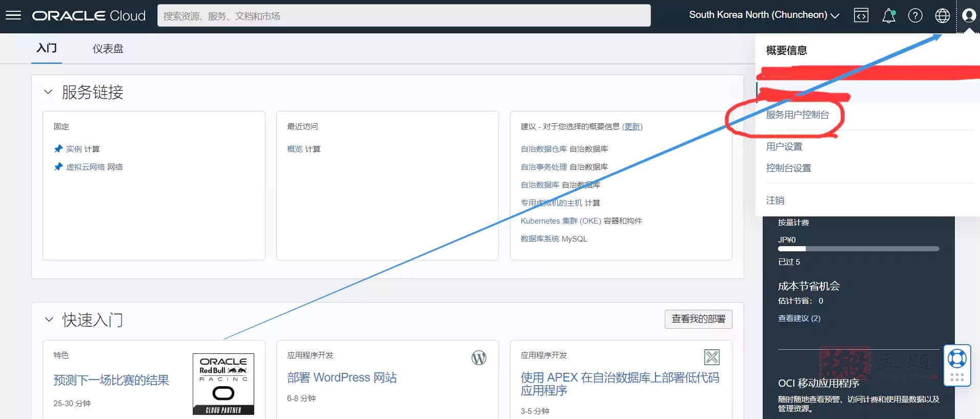Image resolution: width=980 pixels, height=419 pixels.
Task: Click the search resources input field
Action: click(x=404, y=15)
